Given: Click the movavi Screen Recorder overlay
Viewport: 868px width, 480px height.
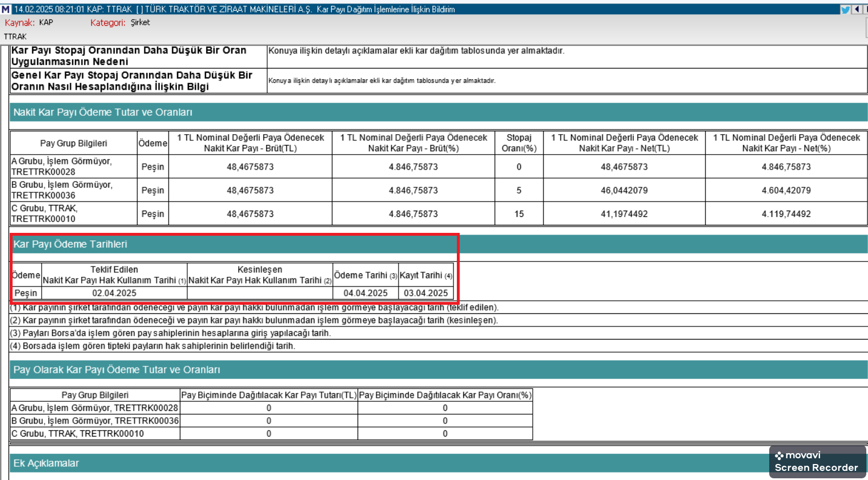Looking at the screenshot, I should [x=817, y=462].
